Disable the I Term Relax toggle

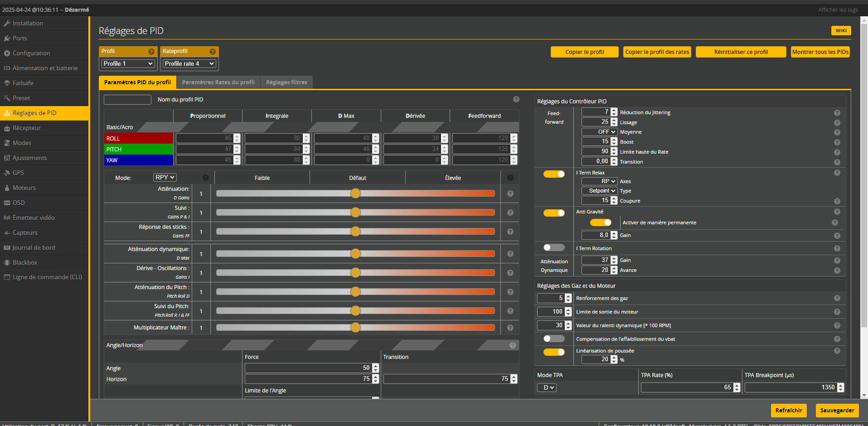coord(554,174)
